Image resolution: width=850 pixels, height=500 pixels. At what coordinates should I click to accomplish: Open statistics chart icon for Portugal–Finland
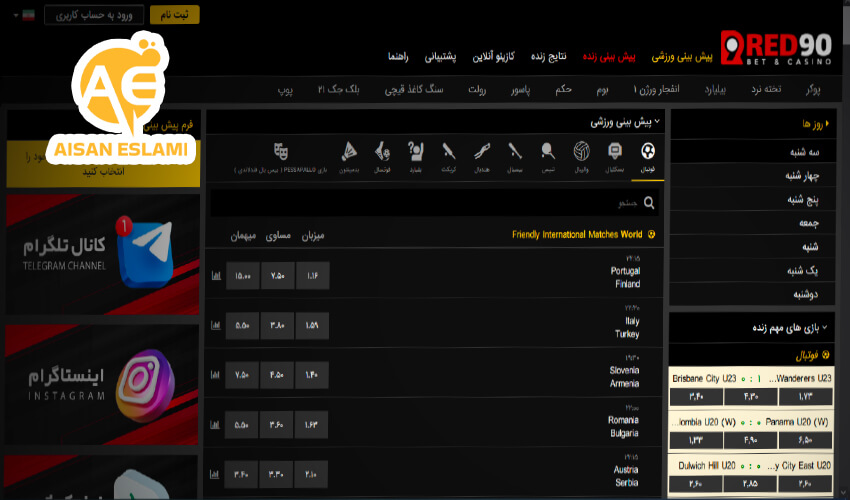pos(216,276)
